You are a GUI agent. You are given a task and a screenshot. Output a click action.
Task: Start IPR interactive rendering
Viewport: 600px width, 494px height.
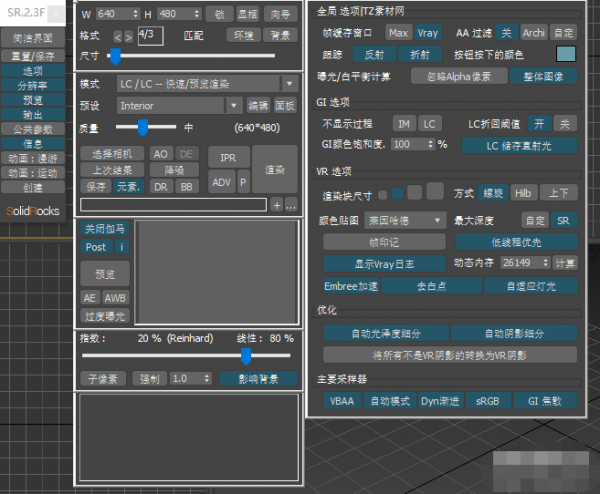(228, 157)
